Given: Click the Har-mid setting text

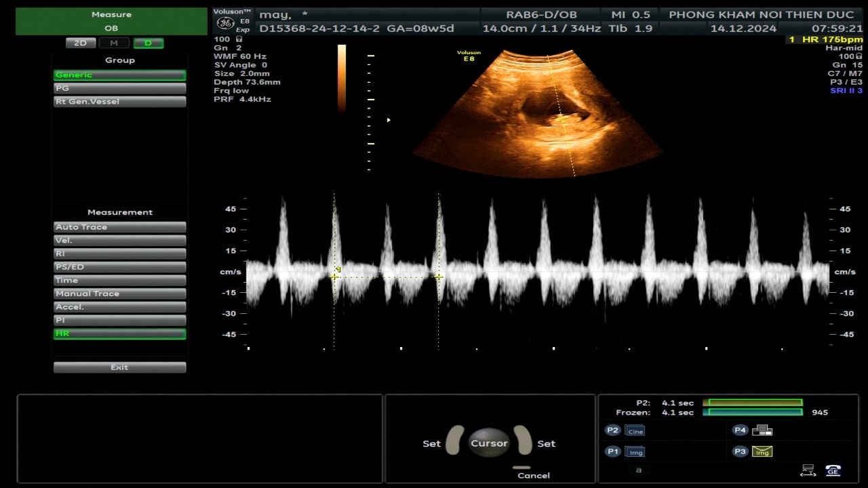Looking at the screenshot, I should 844,48.
